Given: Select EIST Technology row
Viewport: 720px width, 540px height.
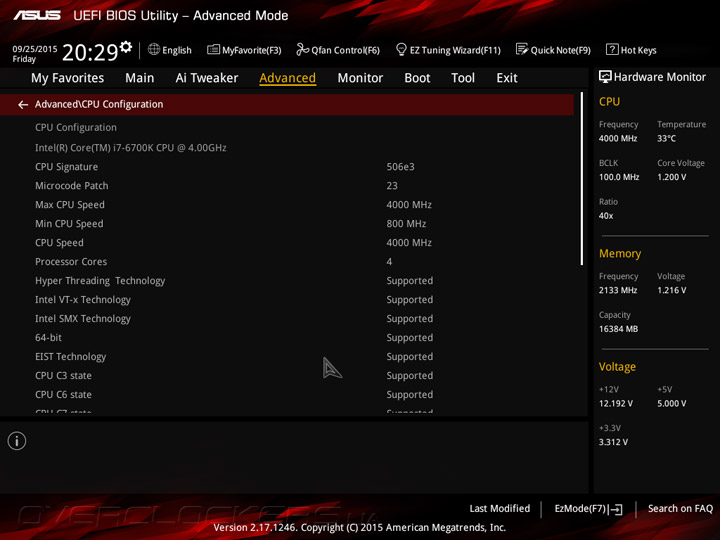Looking at the screenshot, I should (287, 356).
